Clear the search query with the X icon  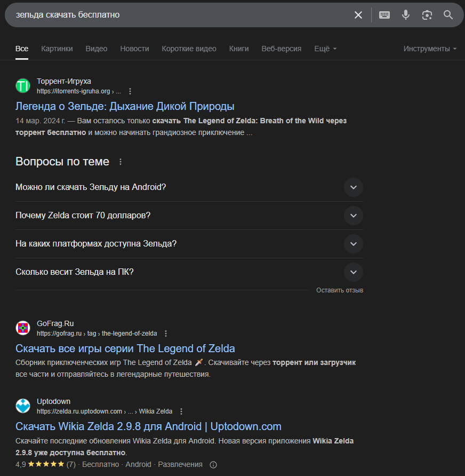point(358,15)
